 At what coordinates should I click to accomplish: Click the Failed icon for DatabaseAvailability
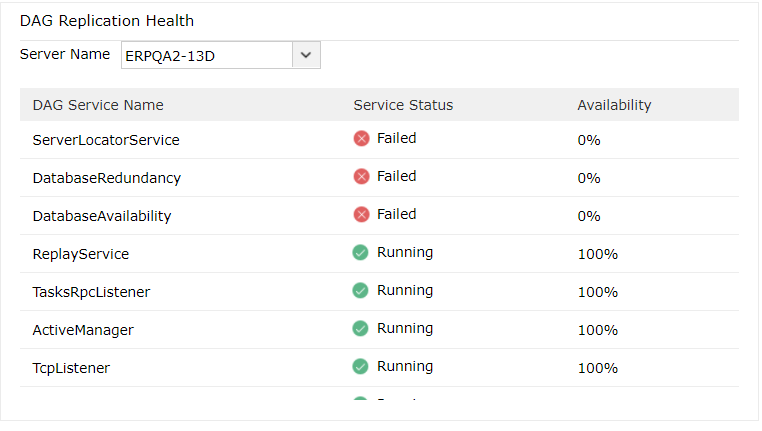point(361,215)
